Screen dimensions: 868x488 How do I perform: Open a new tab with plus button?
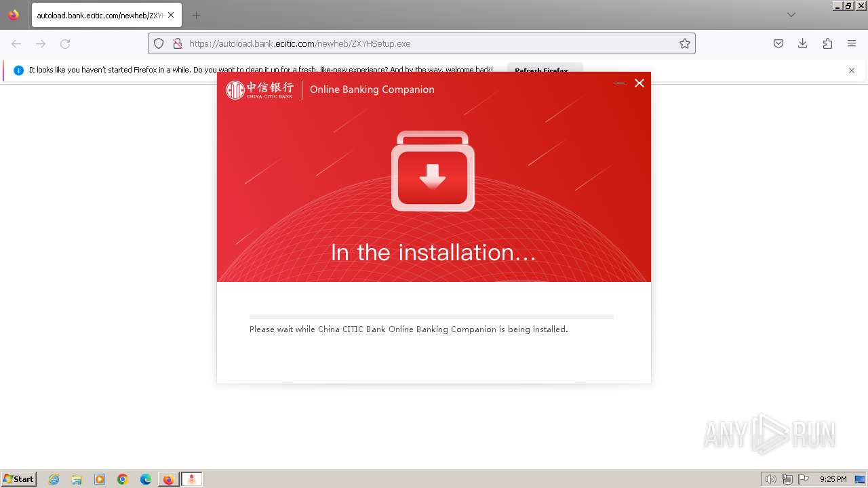pyautogui.click(x=196, y=15)
